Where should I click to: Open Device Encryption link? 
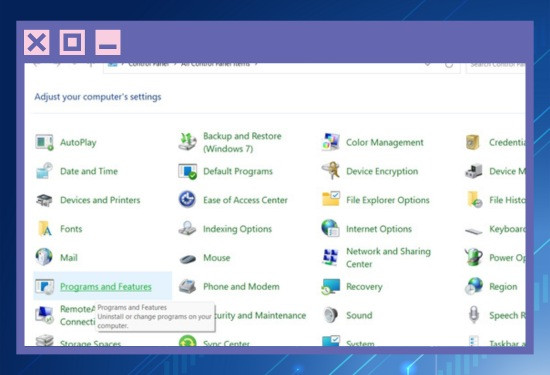coord(382,171)
